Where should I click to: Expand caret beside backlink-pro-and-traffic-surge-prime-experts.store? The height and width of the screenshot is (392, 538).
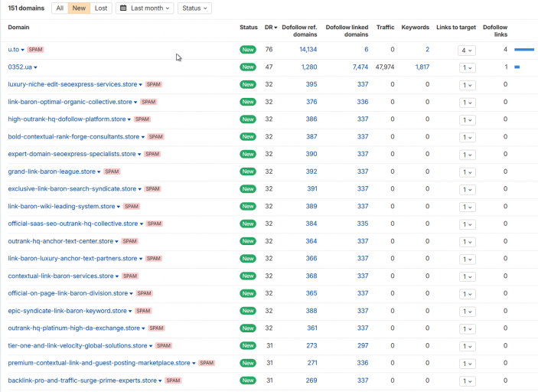(160, 381)
